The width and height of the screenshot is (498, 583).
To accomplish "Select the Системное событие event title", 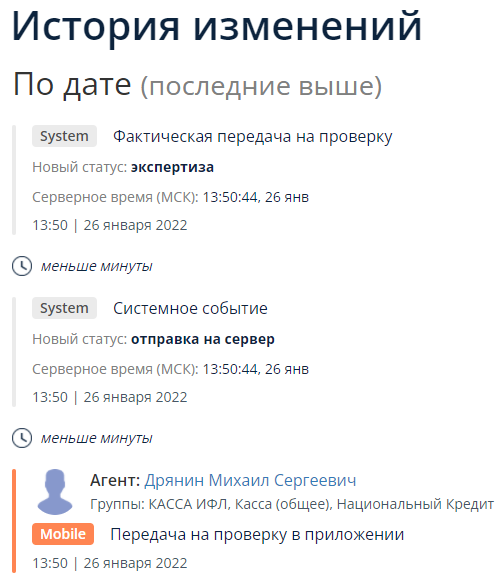I will (x=190, y=308).
